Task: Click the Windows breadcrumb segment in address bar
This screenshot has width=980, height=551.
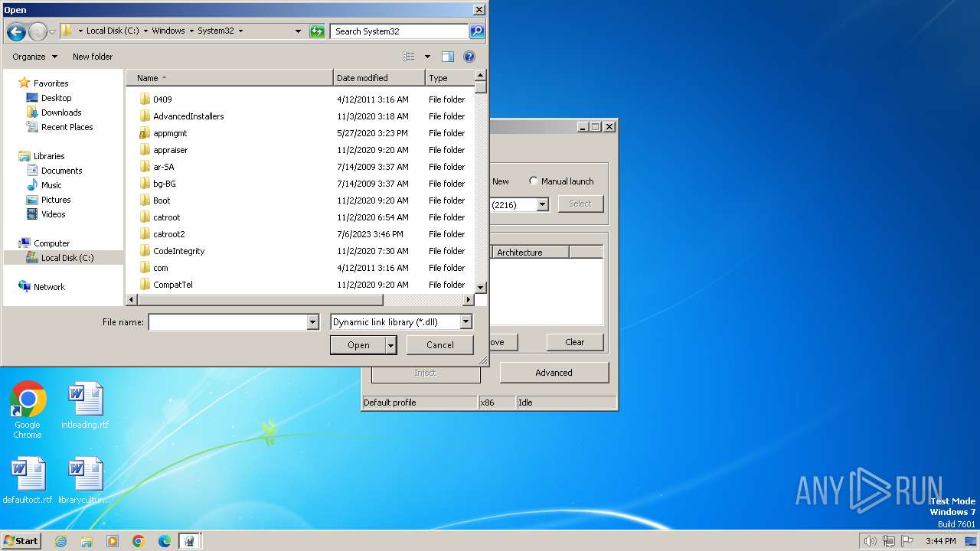Action: pyautogui.click(x=168, y=31)
